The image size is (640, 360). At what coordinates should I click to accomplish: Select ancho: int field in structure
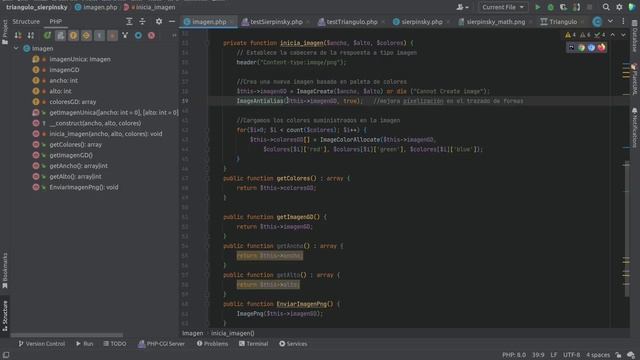click(x=64, y=80)
